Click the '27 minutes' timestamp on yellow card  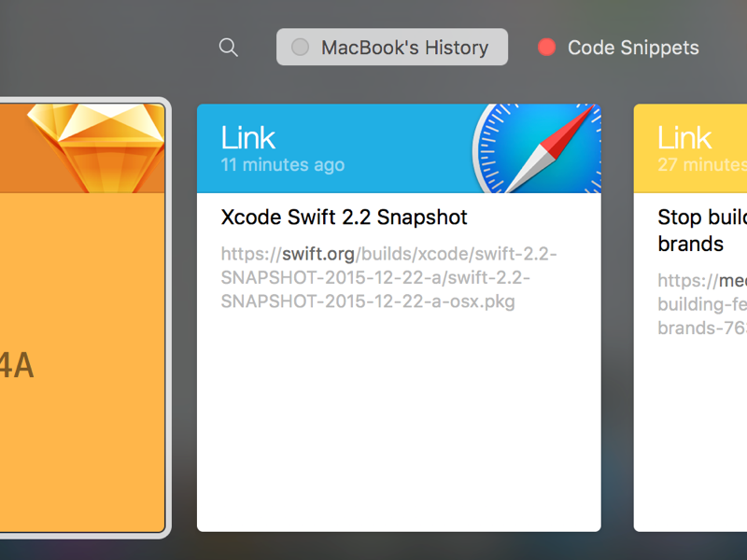point(702,165)
